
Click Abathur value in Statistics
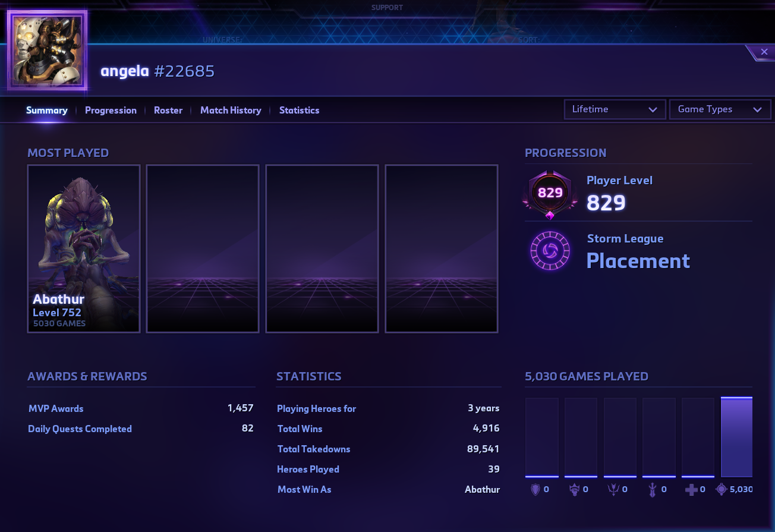pos(482,489)
